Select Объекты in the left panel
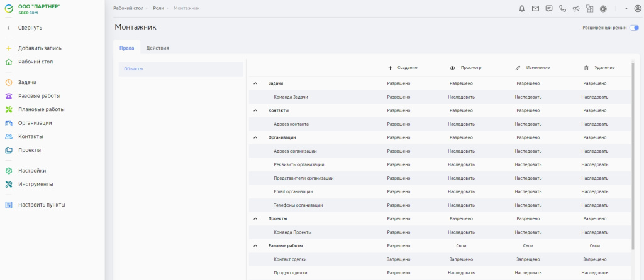This screenshot has width=644, height=280. [133, 69]
